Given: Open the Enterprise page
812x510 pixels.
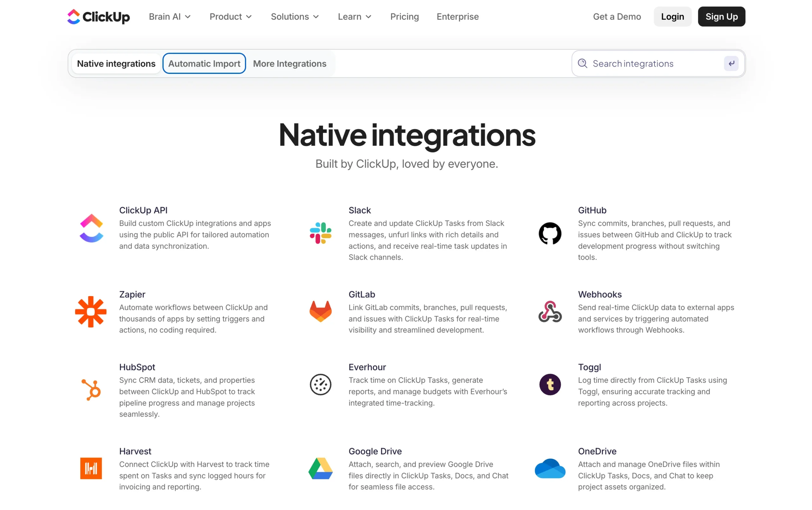Looking at the screenshot, I should click(x=457, y=16).
